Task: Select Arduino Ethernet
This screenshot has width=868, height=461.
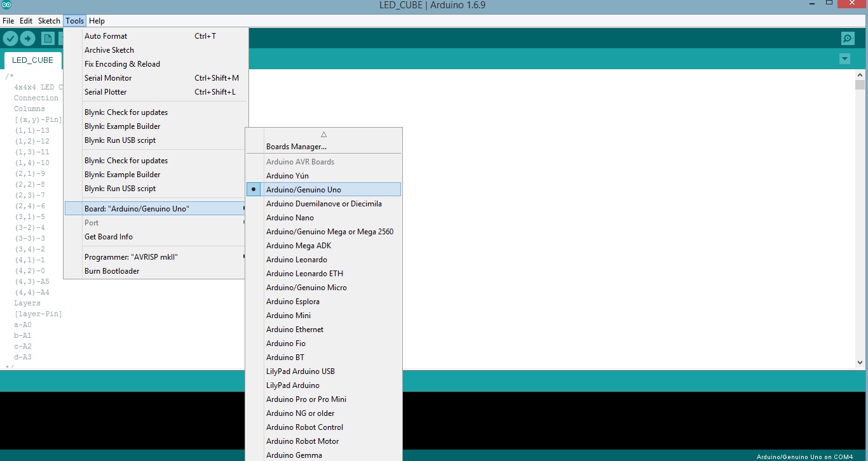Action: [x=324, y=330]
